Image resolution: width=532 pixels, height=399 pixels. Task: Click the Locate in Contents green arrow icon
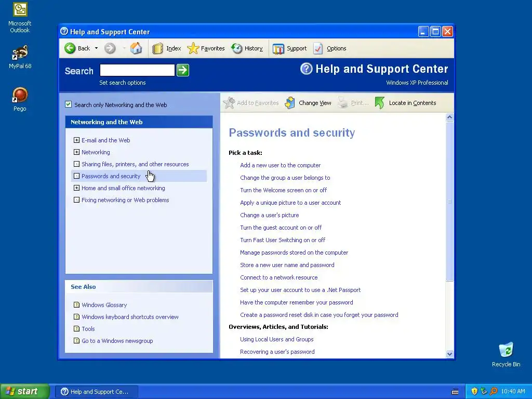point(380,103)
